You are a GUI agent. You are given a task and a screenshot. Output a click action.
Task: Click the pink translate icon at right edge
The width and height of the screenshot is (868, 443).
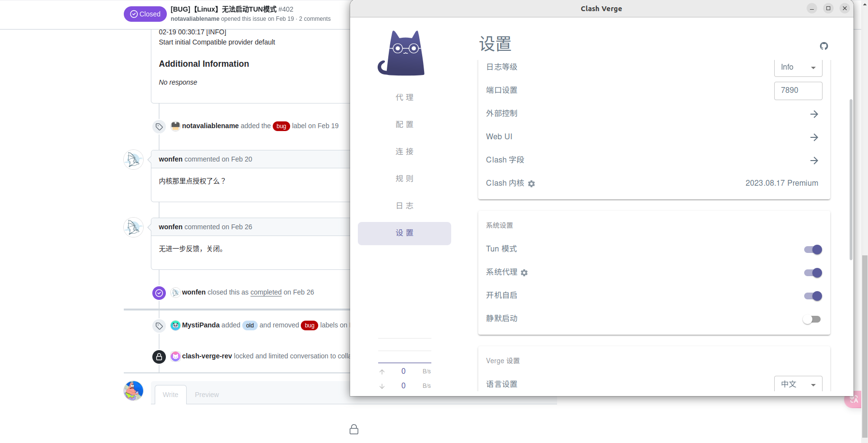[x=853, y=399]
